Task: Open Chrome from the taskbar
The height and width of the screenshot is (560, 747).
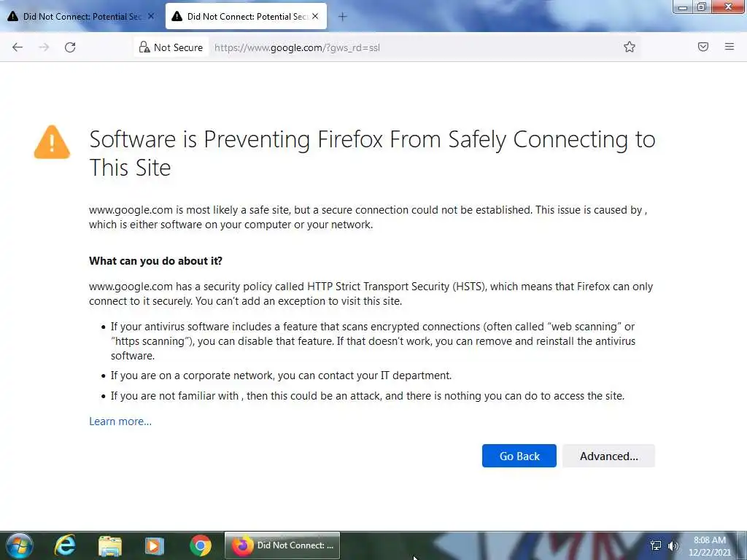Action: 200,545
